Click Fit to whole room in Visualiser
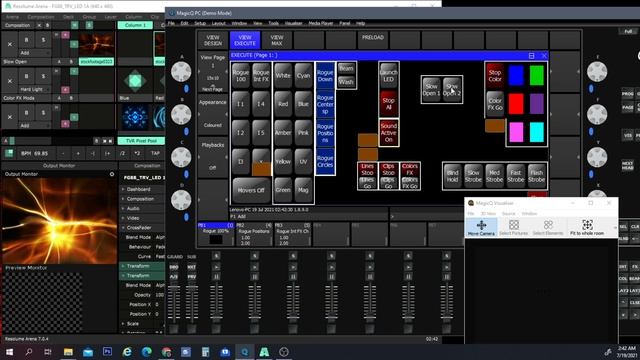This screenshot has width=640, height=360. [x=587, y=227]
